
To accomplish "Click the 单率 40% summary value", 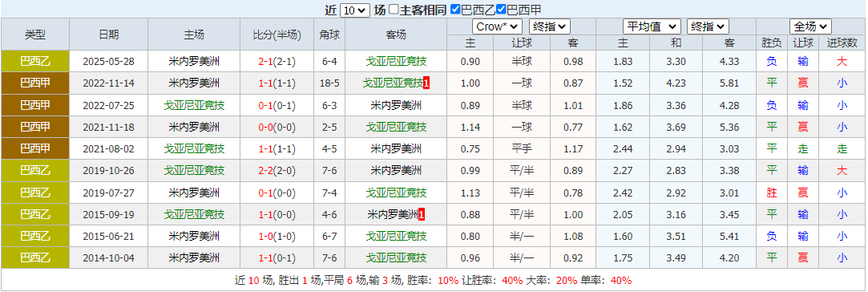I will tap(620, 280).
